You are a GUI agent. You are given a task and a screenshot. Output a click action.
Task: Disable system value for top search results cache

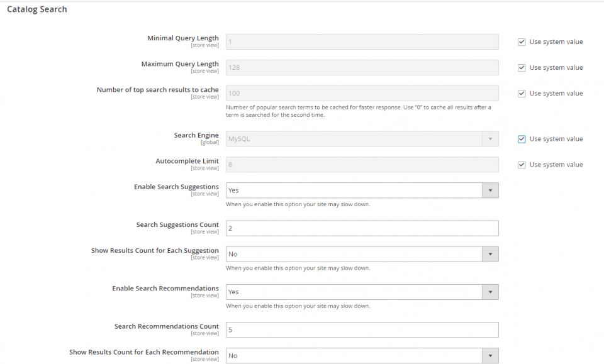pos(522,93)
